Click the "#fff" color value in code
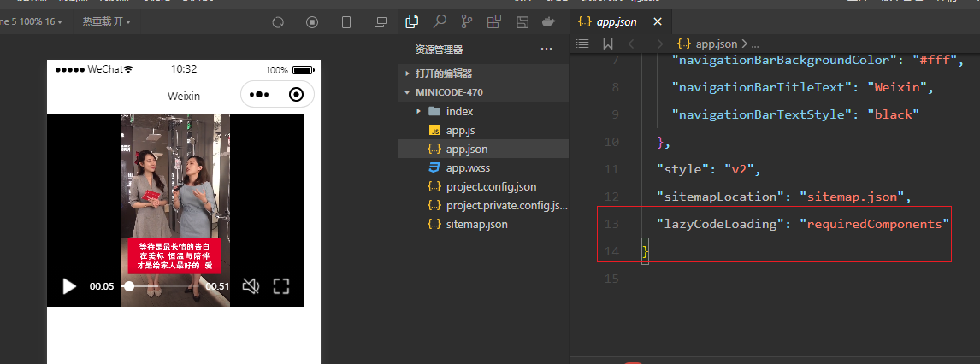This screenshot has height=364, width=980. click(936, 61)
